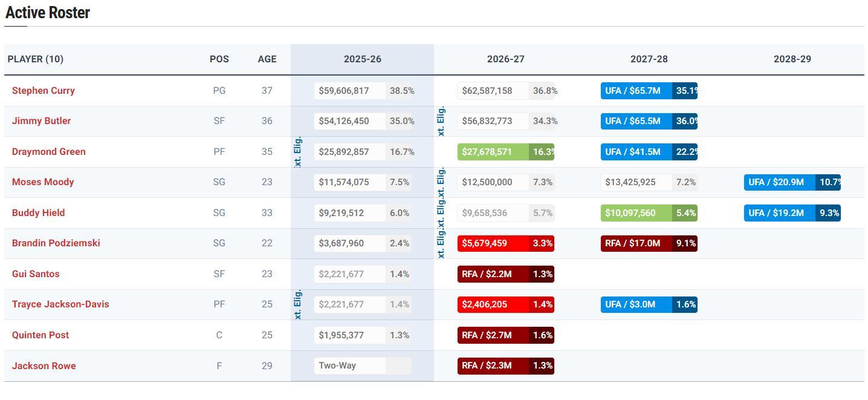Image resolution: width=868 pixels, height=400 pixels.
Task: Open Draymond Green's profile link
Action: coord(48,152)
